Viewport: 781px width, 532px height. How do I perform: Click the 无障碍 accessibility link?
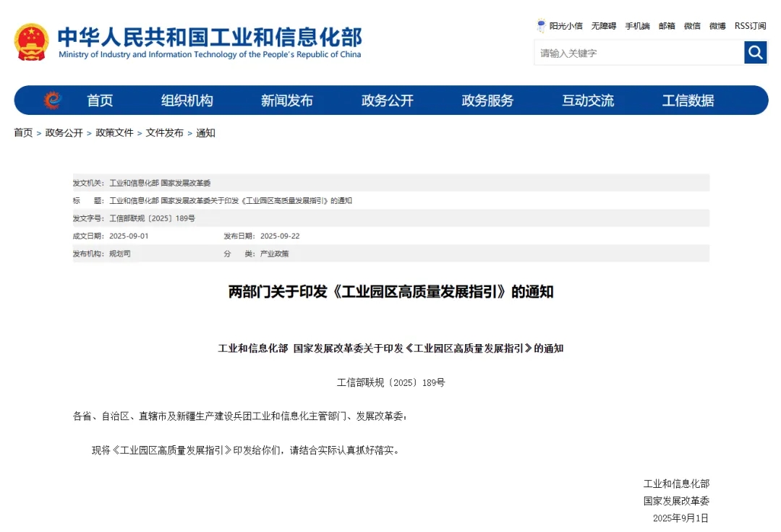pyautogui.click(x=604, y=26)
